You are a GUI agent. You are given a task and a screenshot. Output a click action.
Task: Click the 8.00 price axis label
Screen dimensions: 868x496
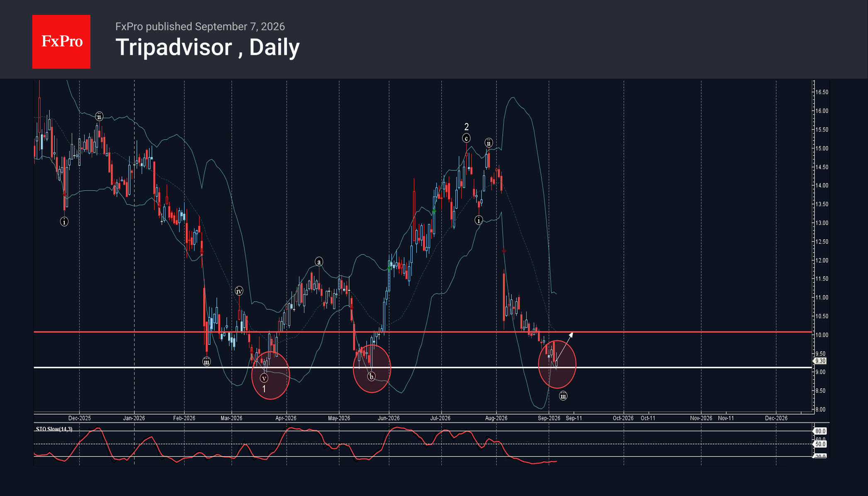click(820, 409)
